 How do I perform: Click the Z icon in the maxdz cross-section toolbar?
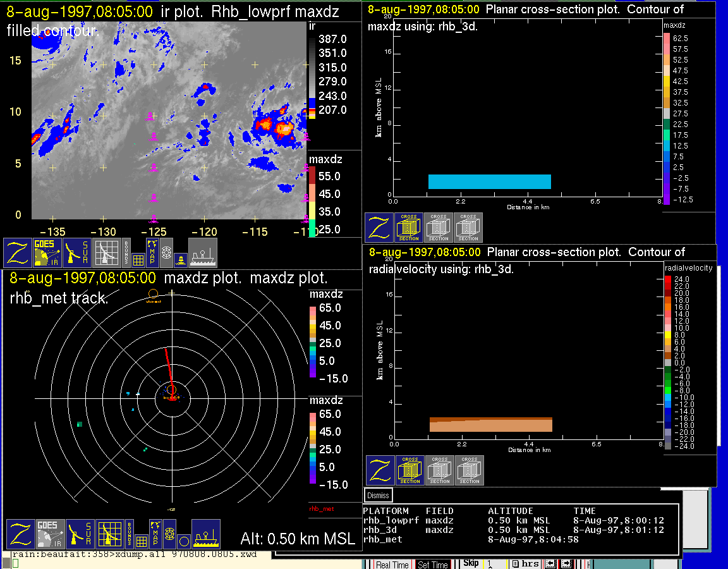[x=379, y=228]
